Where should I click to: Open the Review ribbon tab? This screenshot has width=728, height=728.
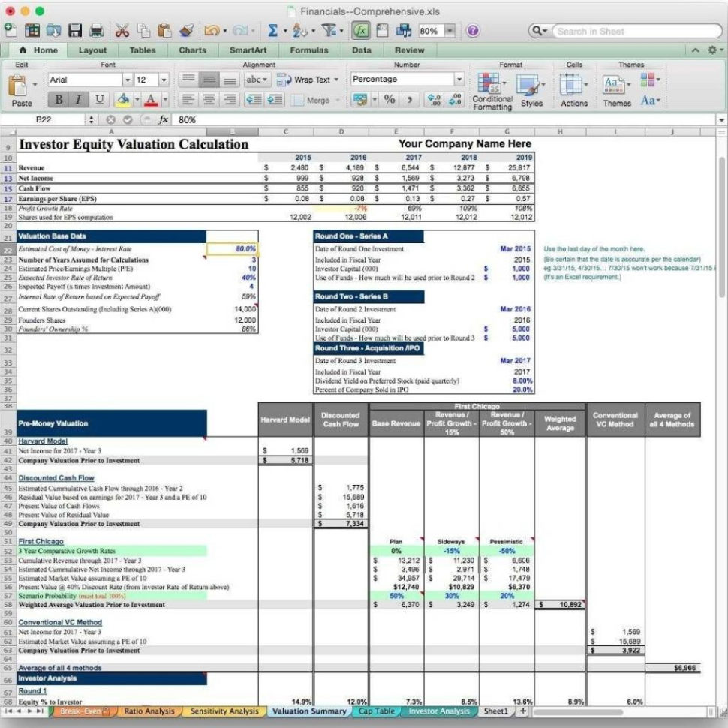[x=409, y=50]
